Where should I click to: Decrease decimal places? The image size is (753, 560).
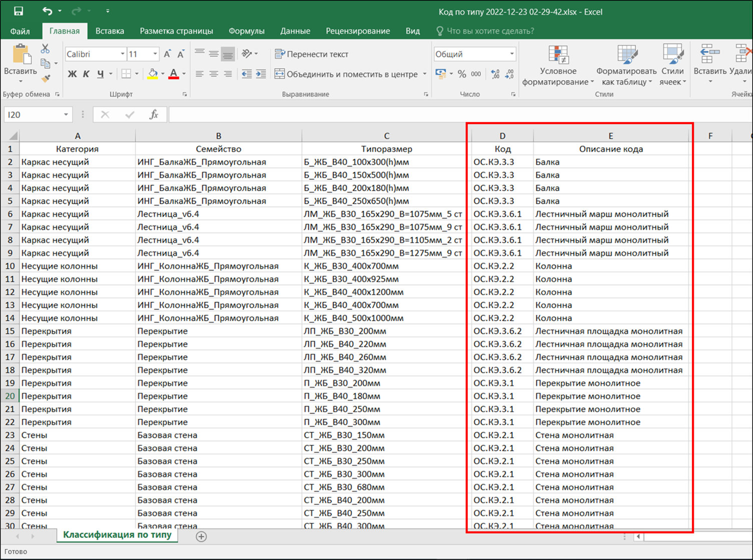coord(509,74)
